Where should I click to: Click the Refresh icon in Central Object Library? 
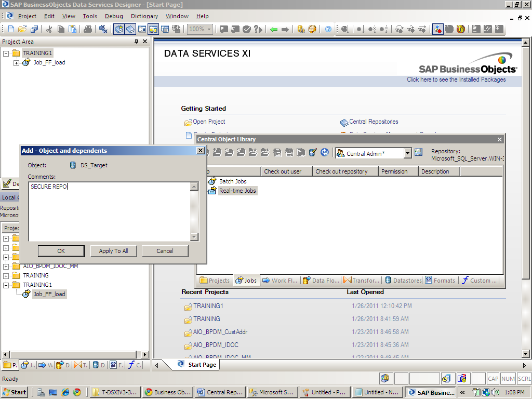point(325,152)
